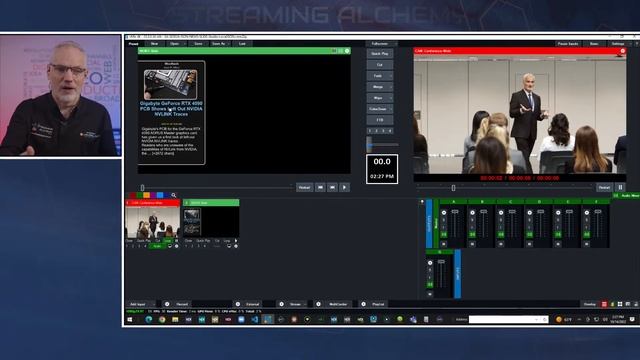This screenshot has width=640, height=360.
Task: Open Microsoft Edge from taskbar
Action: [149, 320]
